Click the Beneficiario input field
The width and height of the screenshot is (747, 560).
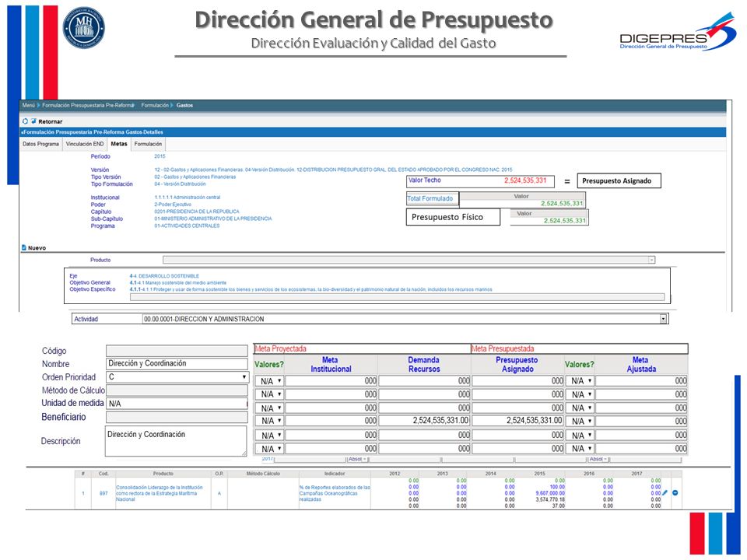click(x=177, y=417)
